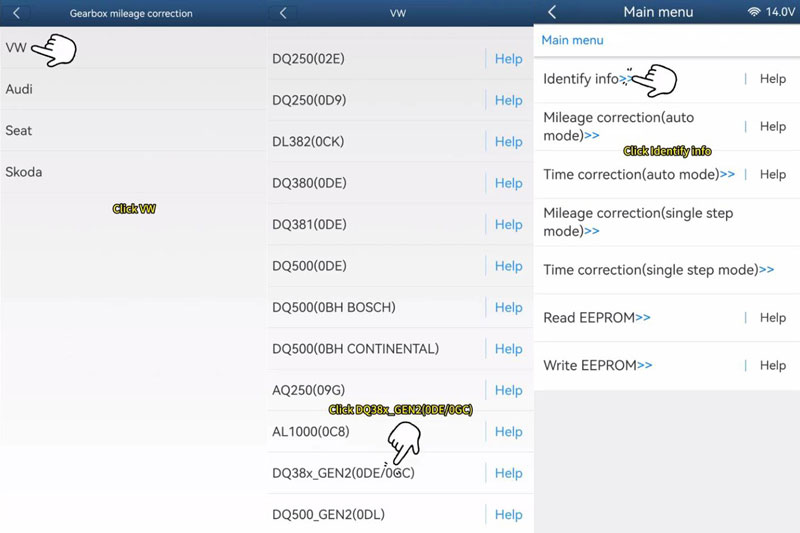The height and width of the screenshot is (533, 800).
Task: Tap the 14.0V voltage indicator
Action: pos(780,12)
